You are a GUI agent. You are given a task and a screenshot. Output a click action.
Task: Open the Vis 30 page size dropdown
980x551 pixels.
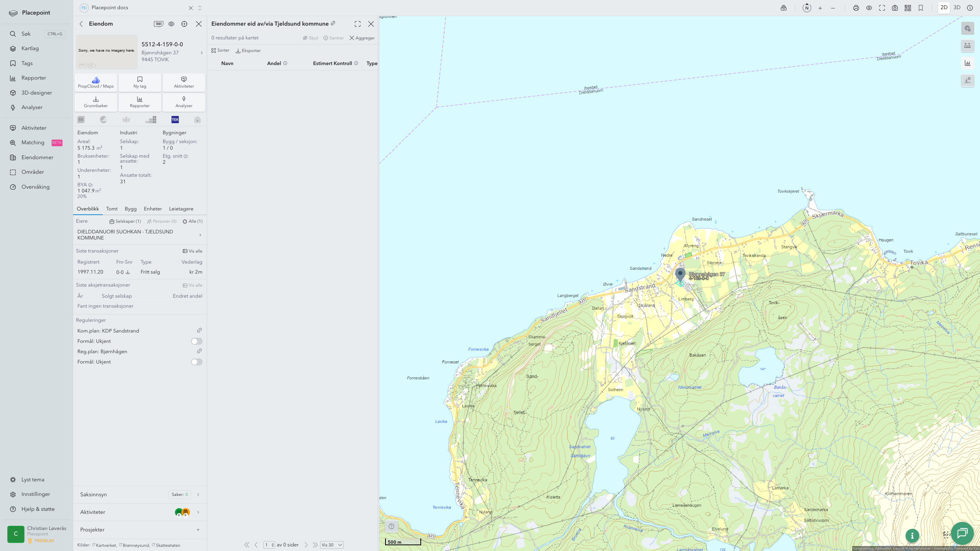click(332, 545)
